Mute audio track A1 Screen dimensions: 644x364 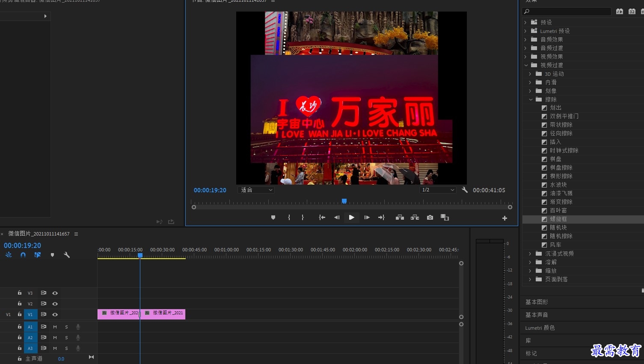point(55,327)
